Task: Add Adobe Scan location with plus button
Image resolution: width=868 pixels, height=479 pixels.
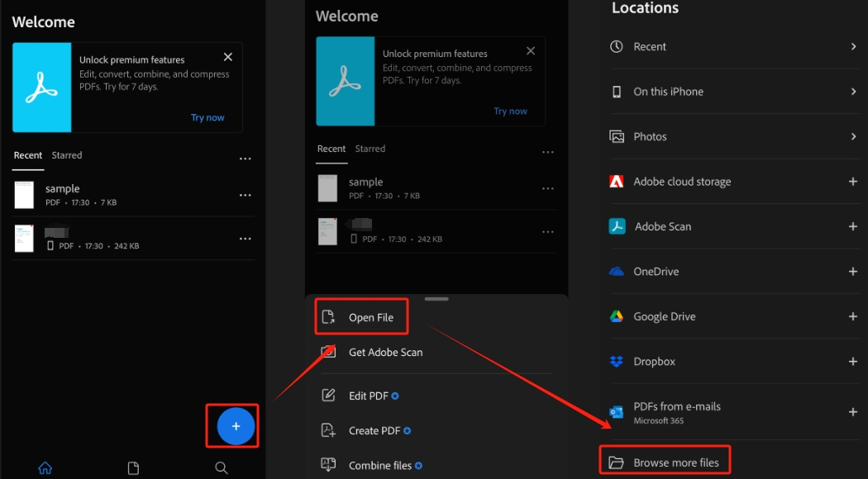Action: [853, 226]
